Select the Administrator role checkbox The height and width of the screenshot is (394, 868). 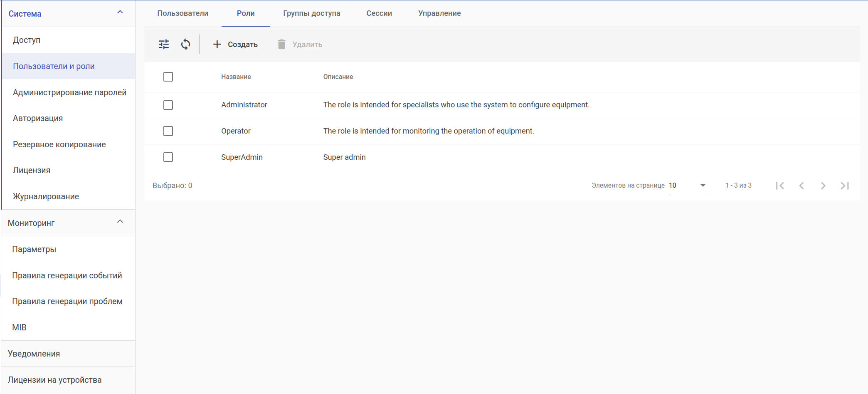(168, 105)
